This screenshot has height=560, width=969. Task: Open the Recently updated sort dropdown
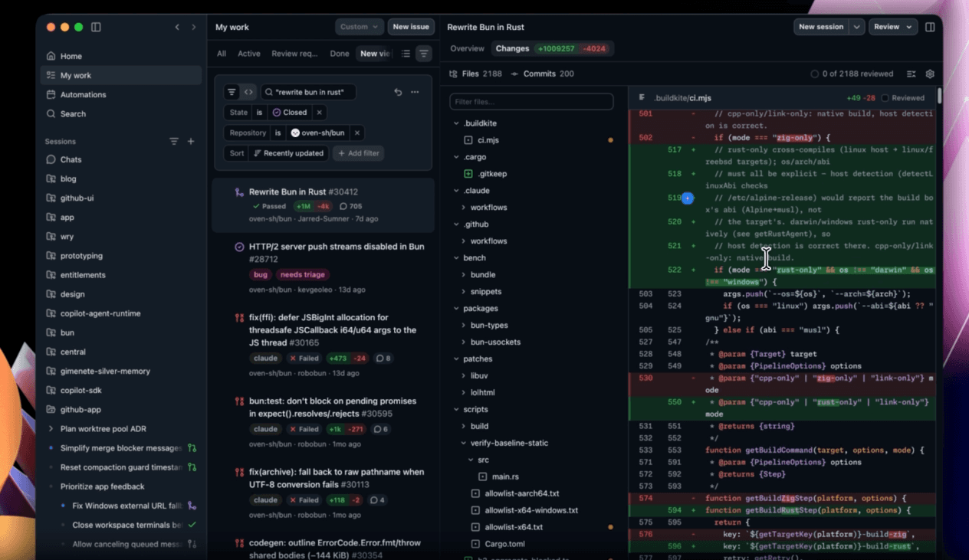[x=288, y=153]
